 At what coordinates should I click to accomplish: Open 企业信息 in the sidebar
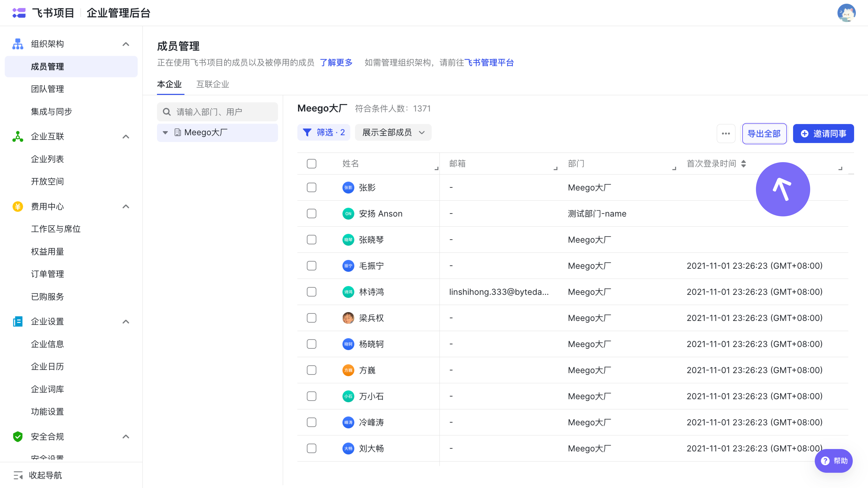point(47,344)
